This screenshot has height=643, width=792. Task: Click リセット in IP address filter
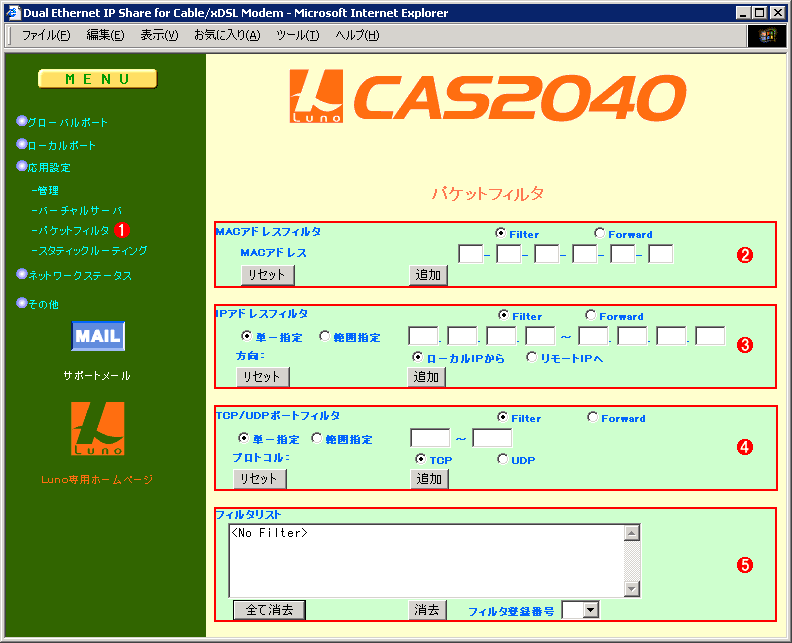tap(263, 377)
